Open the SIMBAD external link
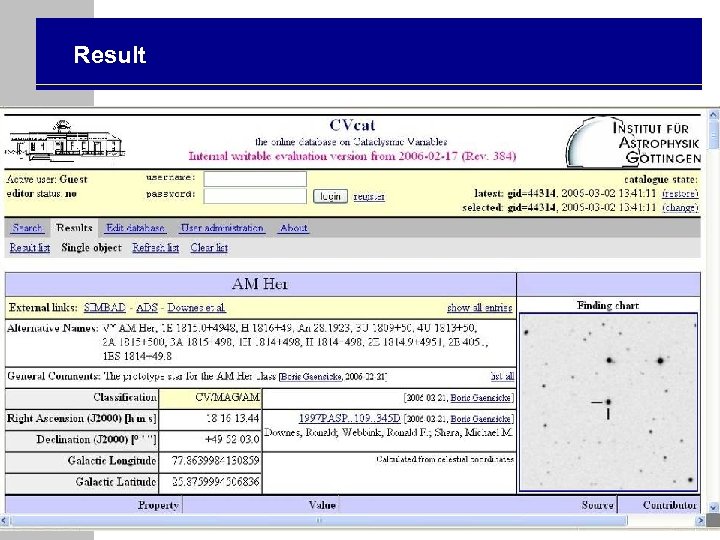 click(105, 307)
